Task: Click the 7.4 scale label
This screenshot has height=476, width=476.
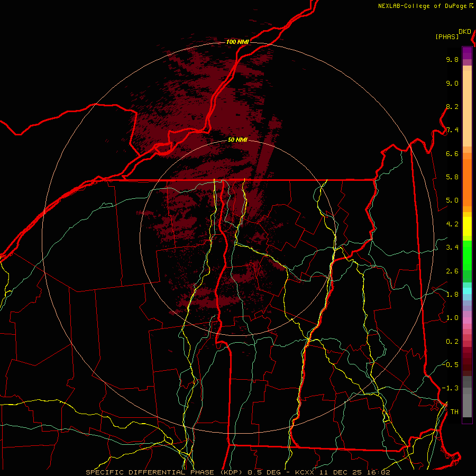Action: point(452,130)
